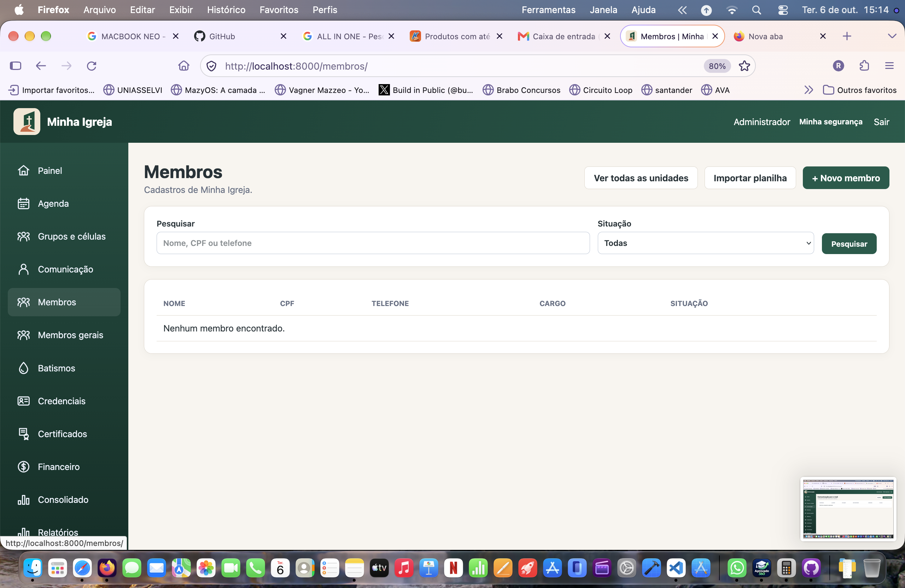The width and height of the screenshot is (905, 588).
Task: Open the screenshot preview thumbnail
Action: (x=848, y=508)
